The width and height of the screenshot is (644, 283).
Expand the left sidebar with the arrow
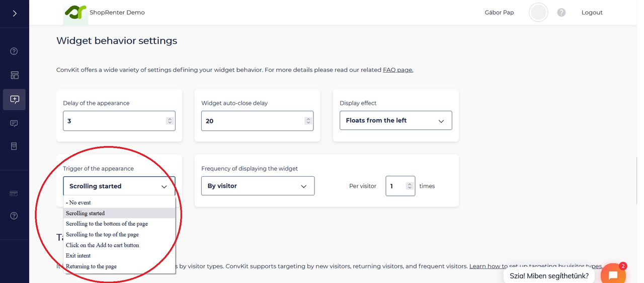click(15, 13)
